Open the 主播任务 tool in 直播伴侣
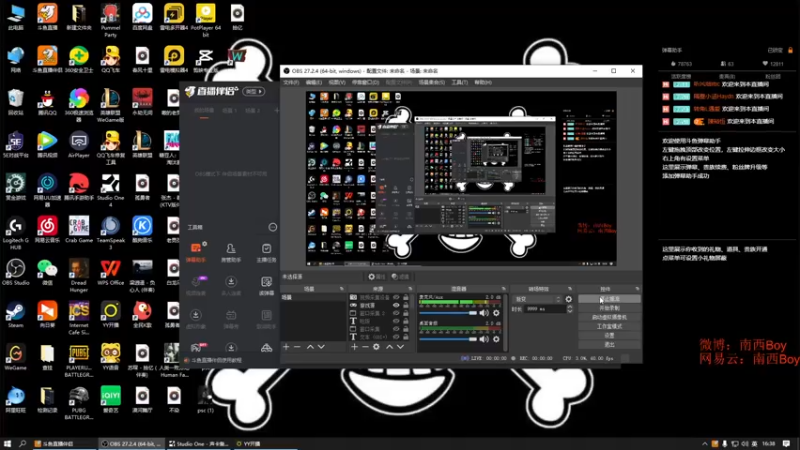The height and width of the screenshot is (450, 800). point(266,253)
